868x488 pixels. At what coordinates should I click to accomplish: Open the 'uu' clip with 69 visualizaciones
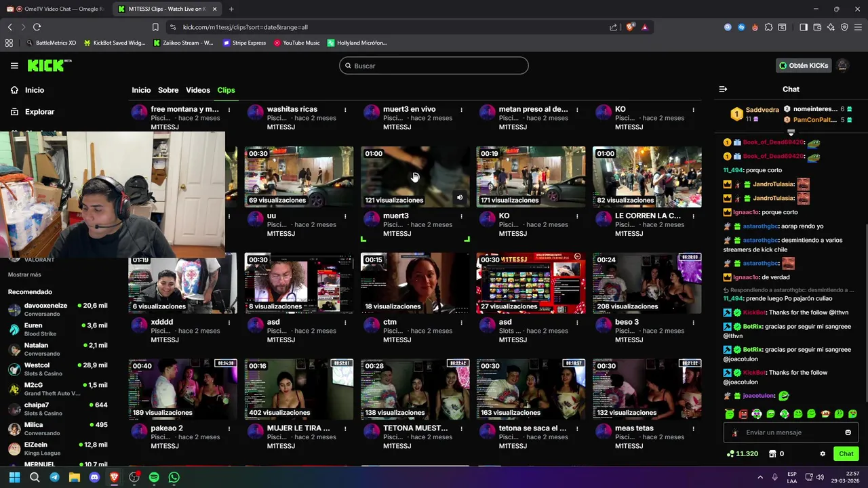point(299,177)
